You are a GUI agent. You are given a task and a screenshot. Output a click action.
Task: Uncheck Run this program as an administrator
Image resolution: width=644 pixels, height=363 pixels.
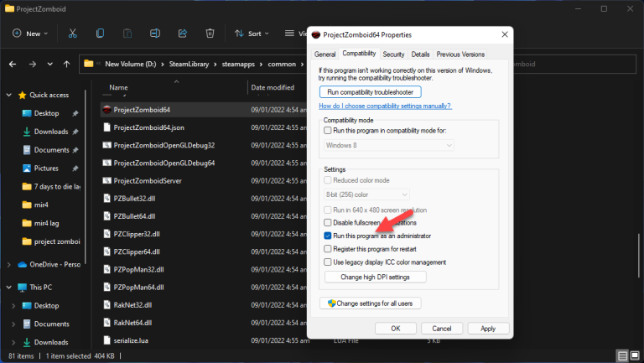click(x=327, y=236)
